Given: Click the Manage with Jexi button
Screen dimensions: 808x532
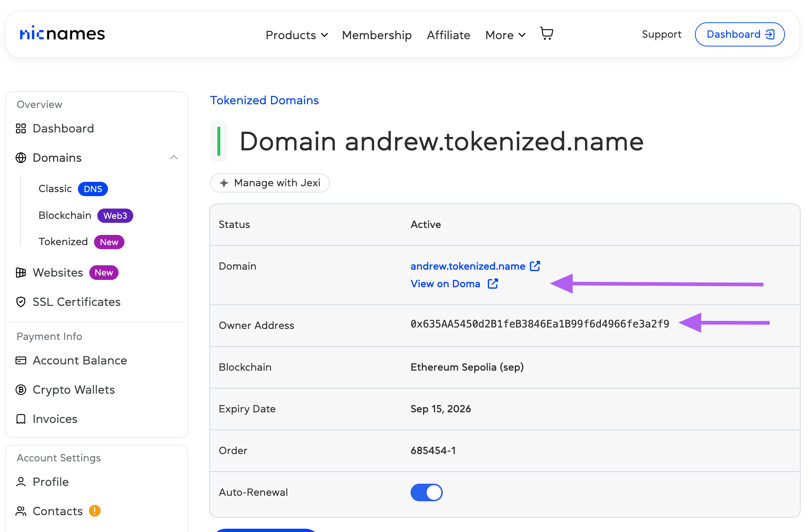Looking at the screenshot, I should click(270, 183).
